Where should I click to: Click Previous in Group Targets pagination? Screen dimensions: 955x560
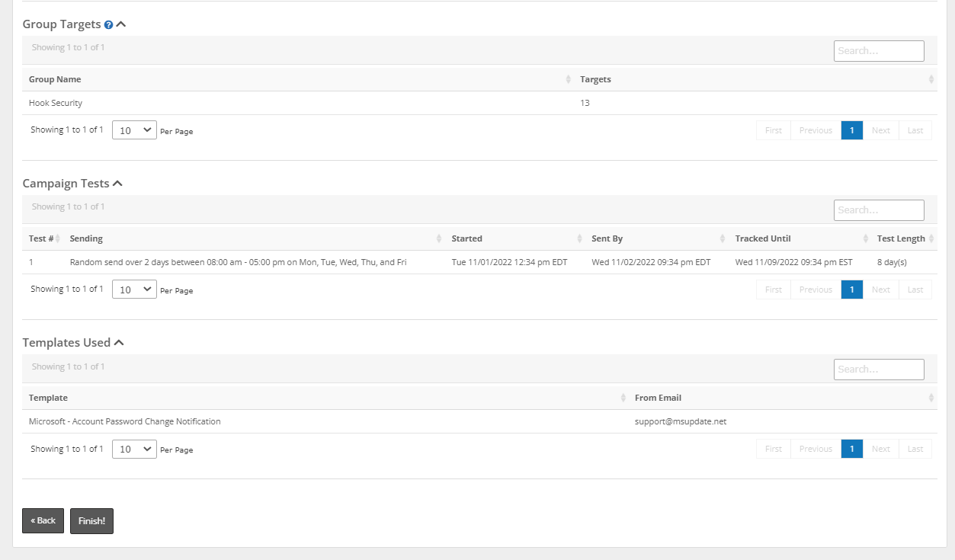[x=816, y=130]
